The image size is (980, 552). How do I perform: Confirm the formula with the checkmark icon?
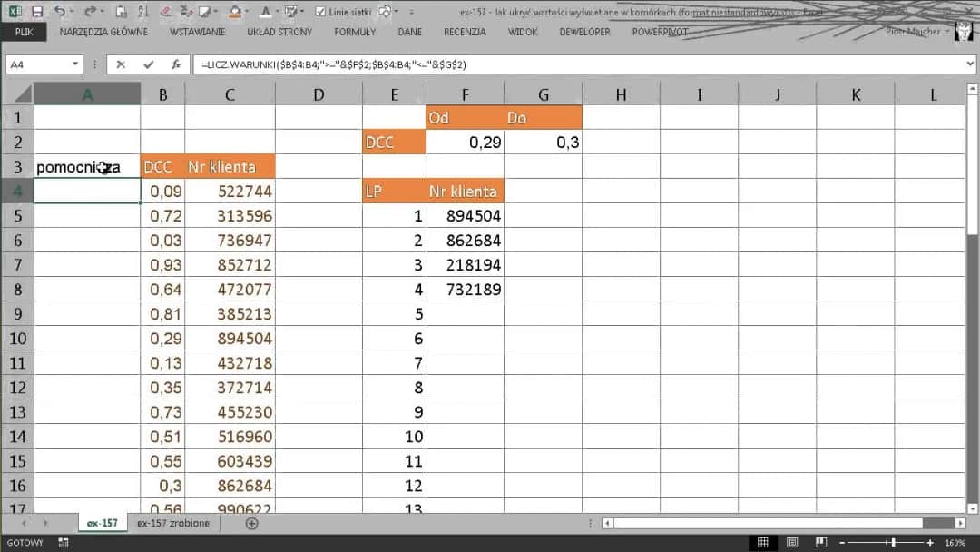[149, 65]
